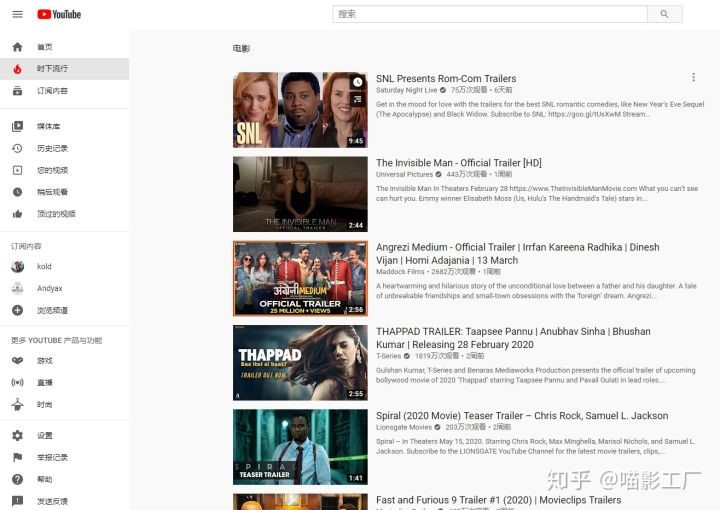This screenshot has height=510, width=720.
Task: Open three-dot menu for SNL video
Action: (693, 78)
